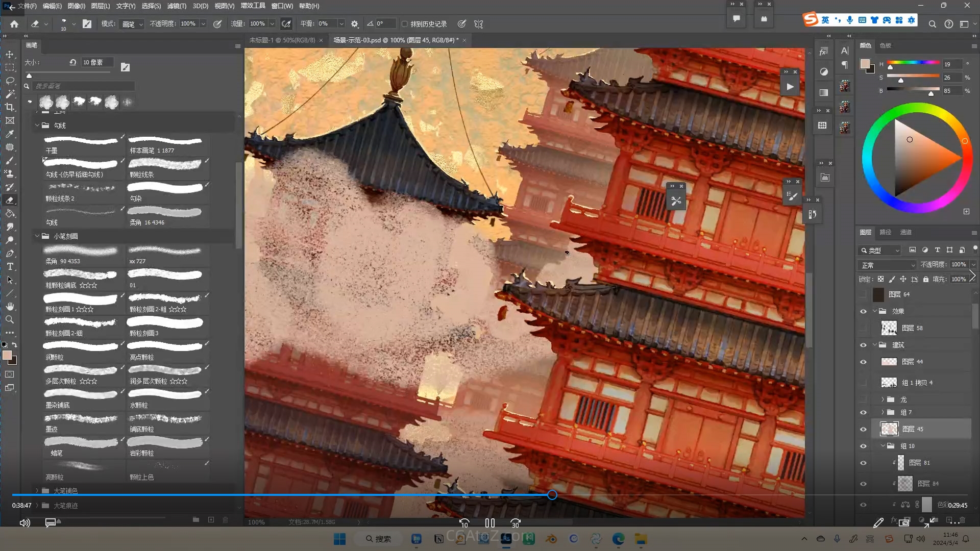Click the hue slider in color panel

pos(913,62)
